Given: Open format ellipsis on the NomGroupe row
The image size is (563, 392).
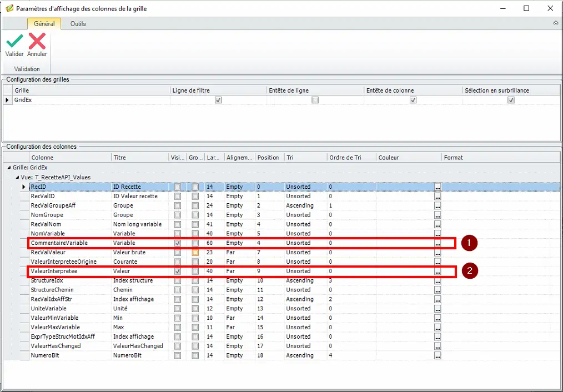Looking at the screenshot, I should click(438, 215).
